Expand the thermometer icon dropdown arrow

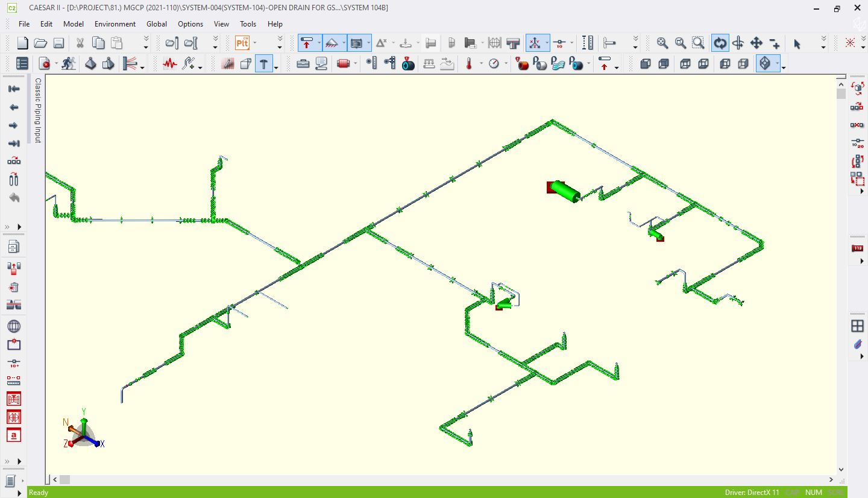pos(480,64)
